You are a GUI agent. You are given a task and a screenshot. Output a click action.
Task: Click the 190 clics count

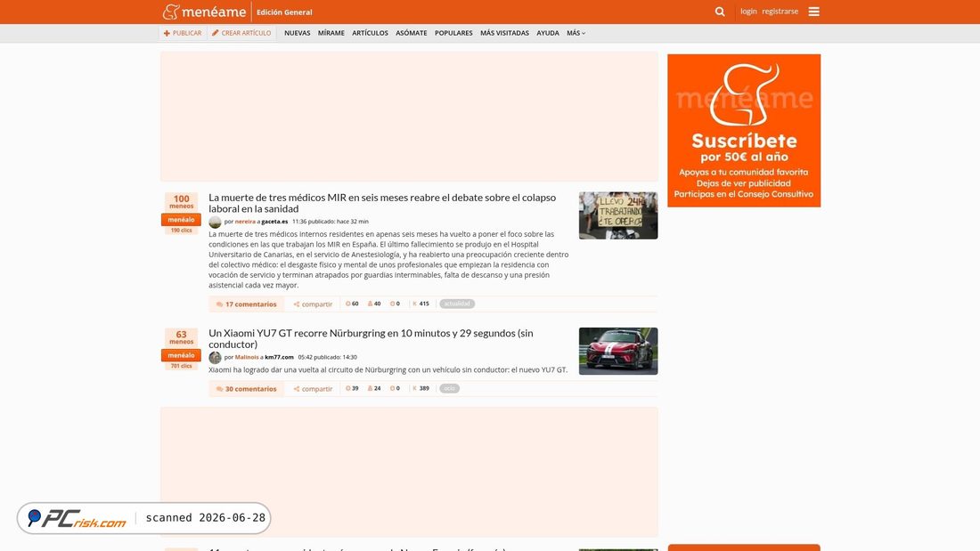click(x=181, y=231)
